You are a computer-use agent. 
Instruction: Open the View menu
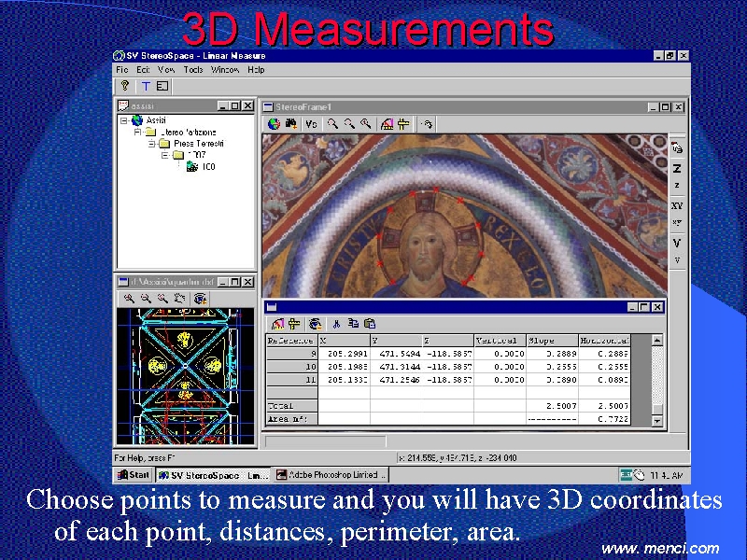coord(166,69)
